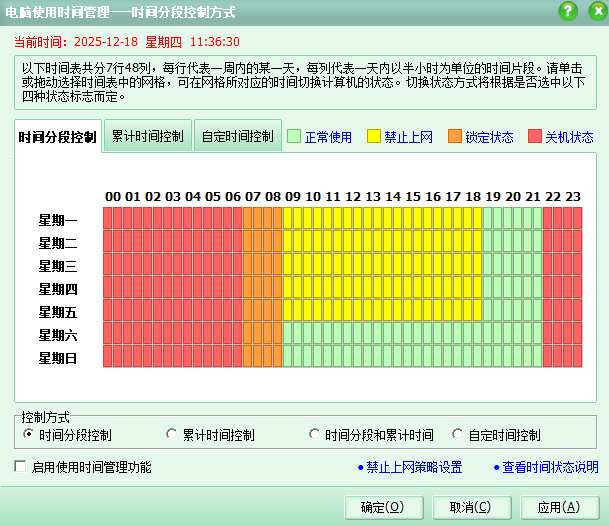Select the green 正常使用 status swatch
The height and width of the screenshot is (526, 609).
coord(293,137)
